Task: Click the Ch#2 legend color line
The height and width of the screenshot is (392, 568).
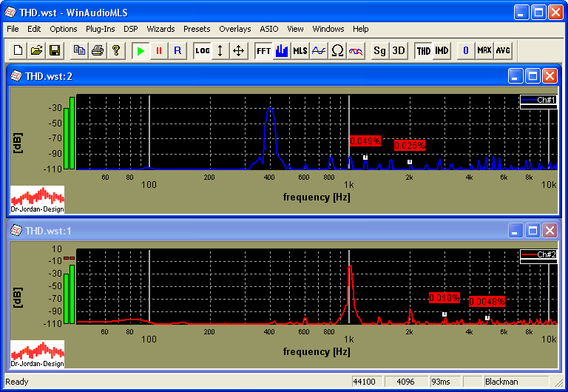Action: coord(530,254)
